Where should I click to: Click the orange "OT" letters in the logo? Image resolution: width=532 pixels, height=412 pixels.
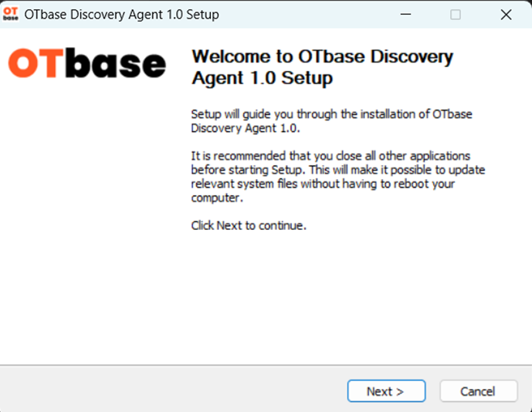click(36, 64)
